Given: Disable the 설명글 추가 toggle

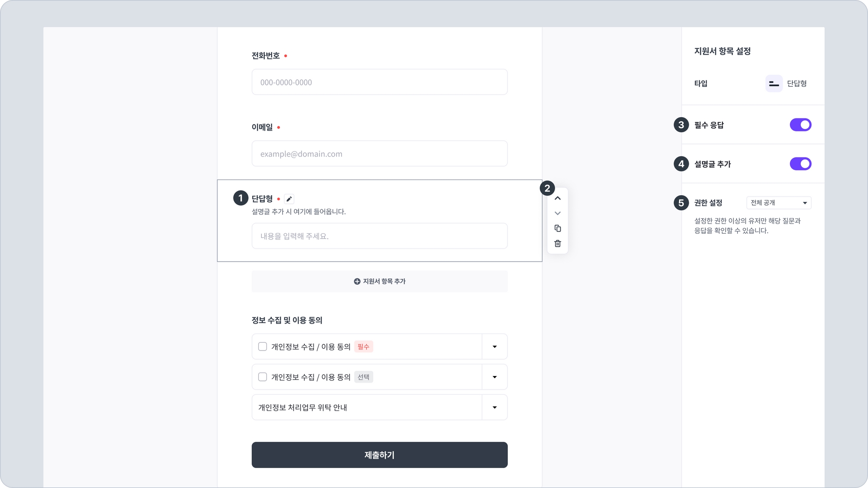Looking at the screenshot, I should click(800, 164).
